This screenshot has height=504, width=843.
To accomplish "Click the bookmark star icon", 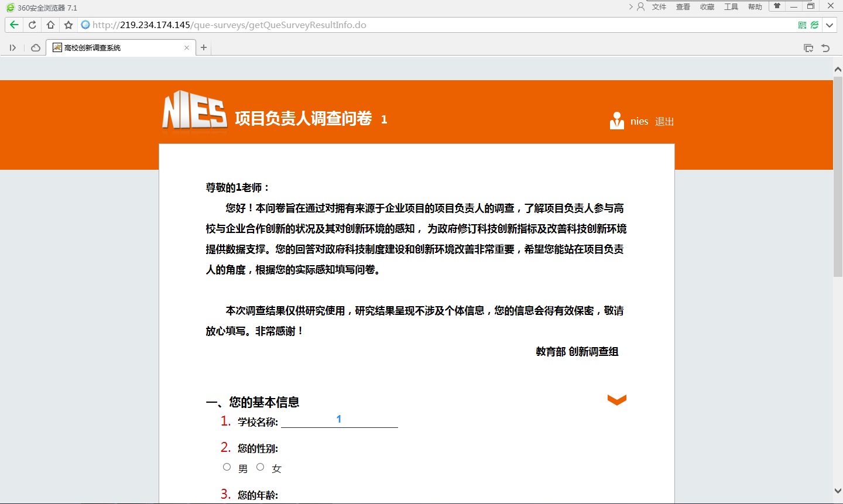I will point(68,25).
